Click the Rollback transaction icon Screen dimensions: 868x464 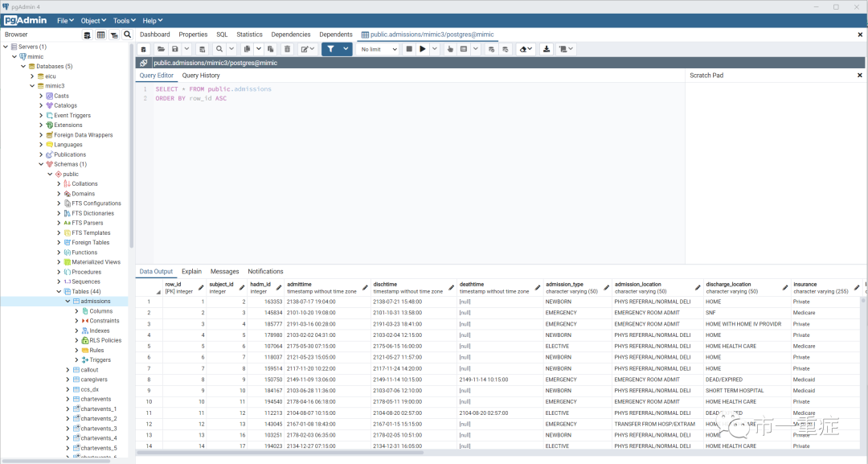(x=506, y=49)
